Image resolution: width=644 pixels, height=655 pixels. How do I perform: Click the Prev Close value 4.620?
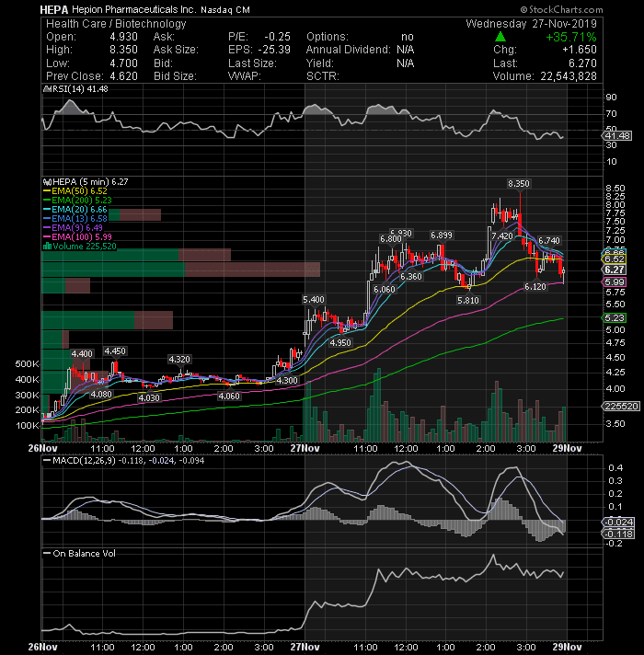coord(123,76)
